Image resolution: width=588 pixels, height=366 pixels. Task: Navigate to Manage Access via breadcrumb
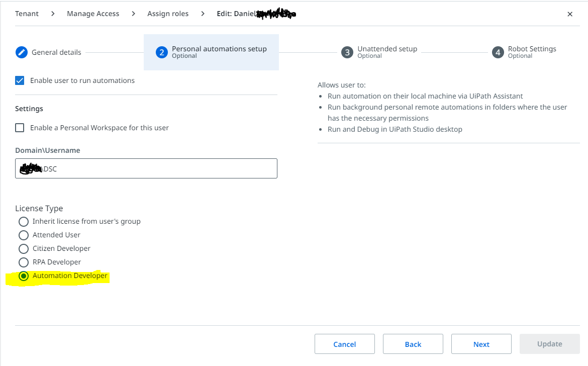pos(93,14)
